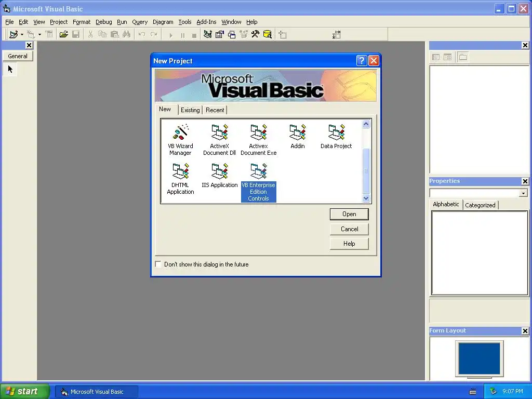Click the Open button
Viewport: 532px width, 399px height.
pyautogui.click(x=349, y=214)
